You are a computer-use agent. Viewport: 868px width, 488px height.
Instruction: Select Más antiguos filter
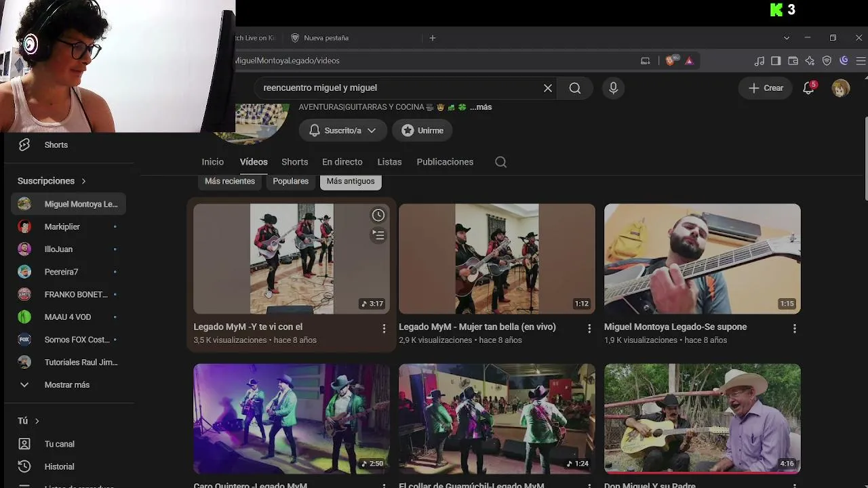pos(351,181)
